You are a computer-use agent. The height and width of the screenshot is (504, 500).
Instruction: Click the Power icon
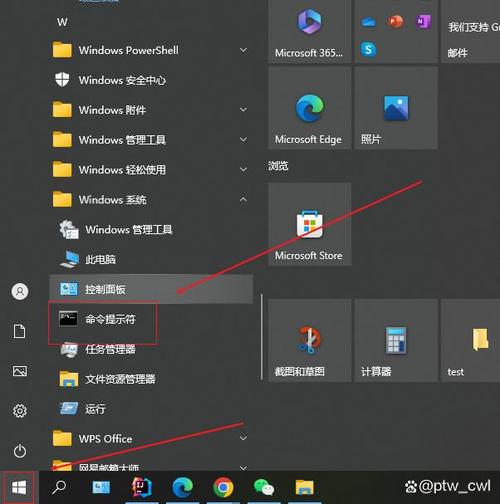20,451
